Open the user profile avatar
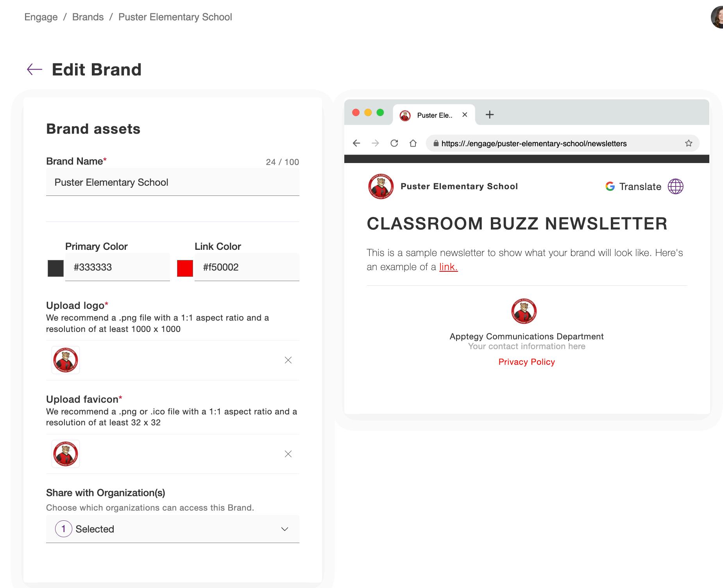Image resolution: width=723 pixels, height=588 pixels. click(717, 17)
